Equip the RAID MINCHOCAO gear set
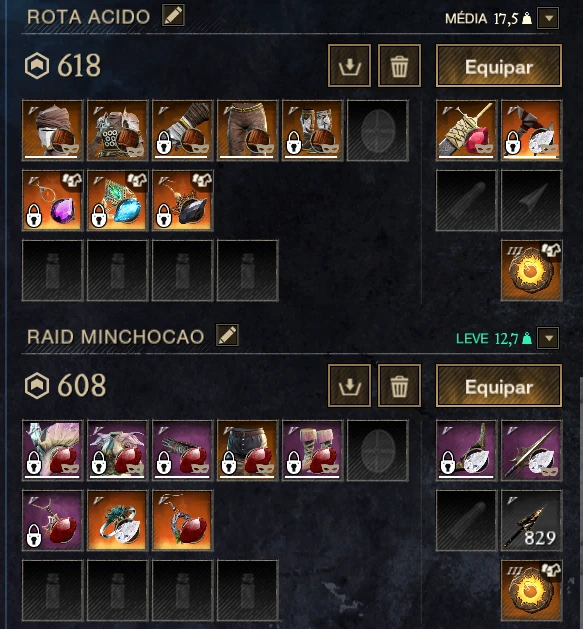 tap(499, 386)
